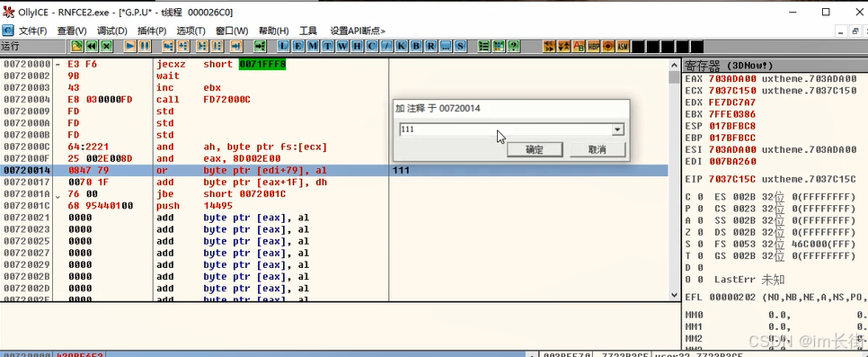Click the green question mark help icon
The width and height of the screenshot is (868, 357).
click(x=513, y=46)
